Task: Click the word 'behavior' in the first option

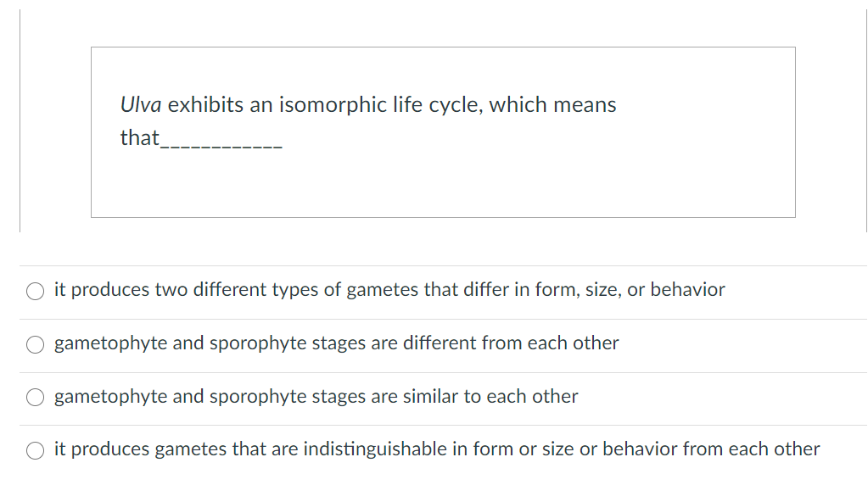Action: pos(687,290)
